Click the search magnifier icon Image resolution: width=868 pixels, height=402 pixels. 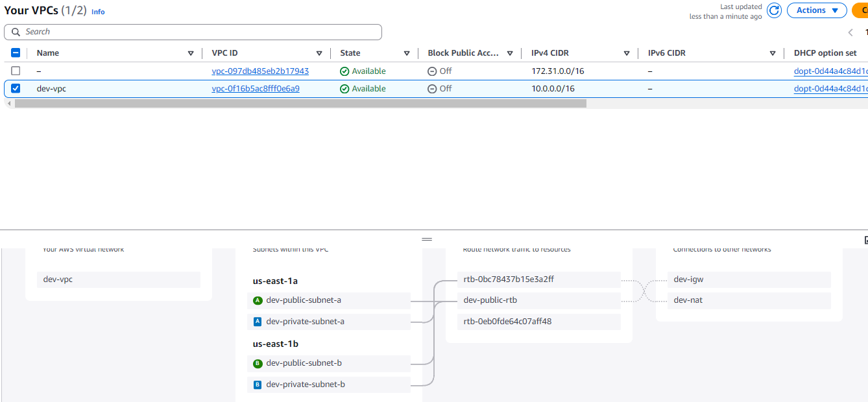tap(16, 32)
